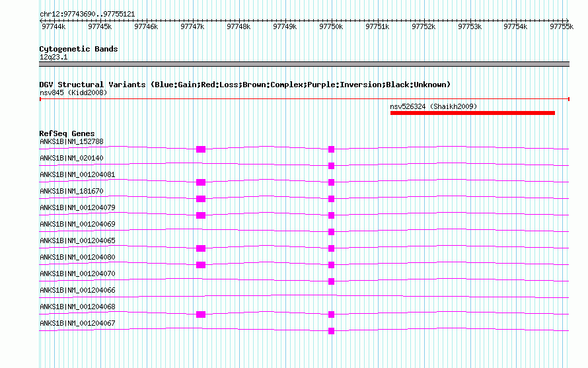This screenshot has width=588, height=368.
Task: Open the ANKS1B|NM_001204079 transcript label
Action: [x=77, y=208]
